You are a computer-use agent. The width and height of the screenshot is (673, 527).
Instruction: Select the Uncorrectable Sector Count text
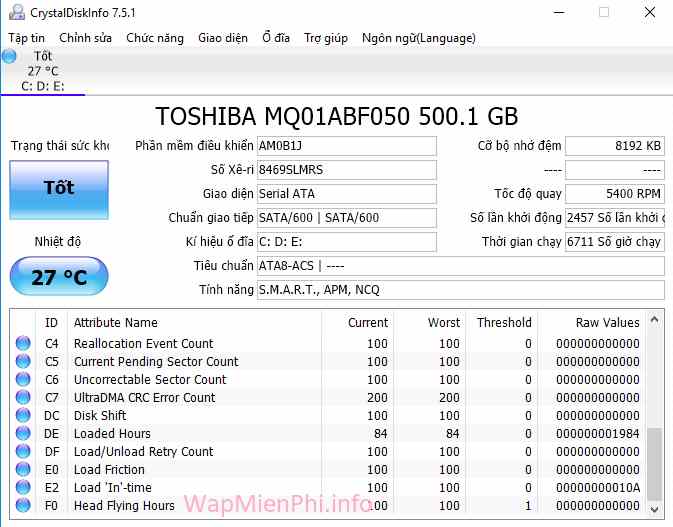150,380
